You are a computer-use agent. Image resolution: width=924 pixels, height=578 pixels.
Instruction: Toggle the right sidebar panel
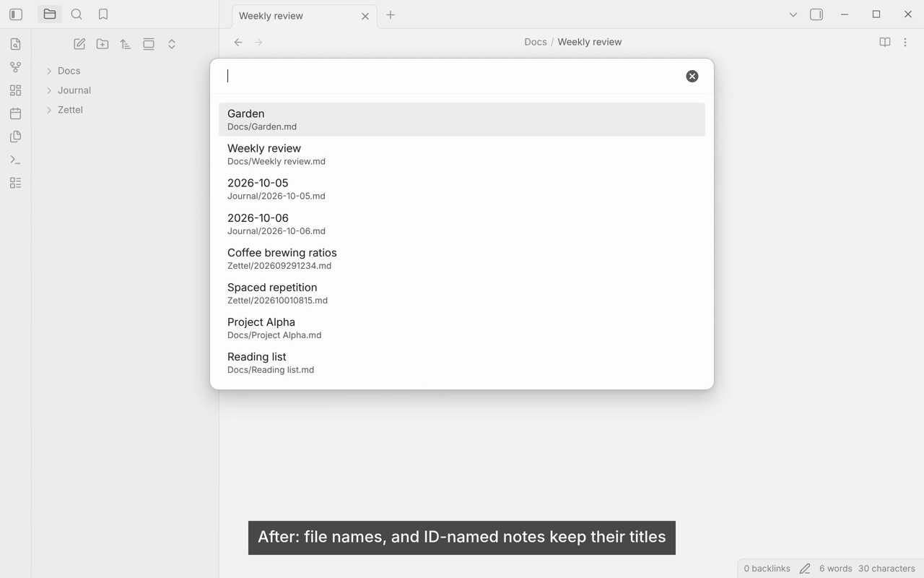coord(816,14)
